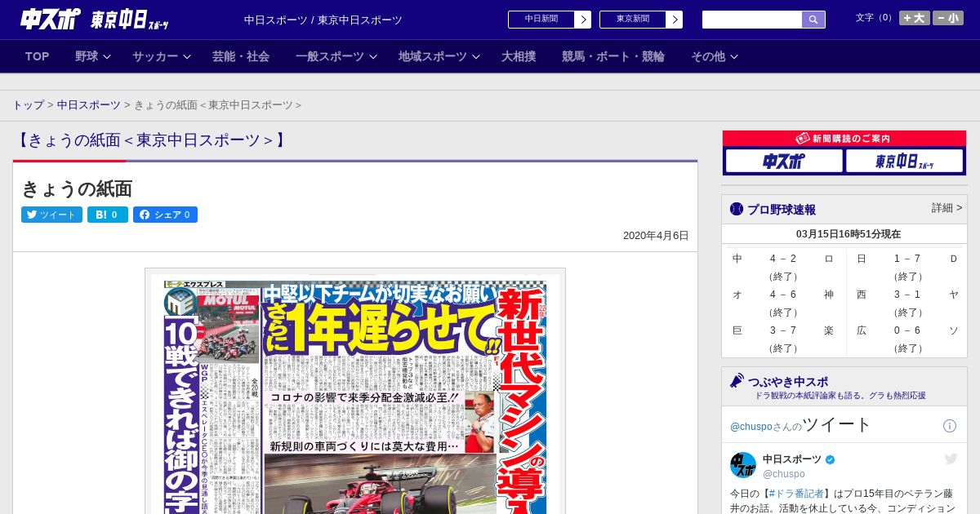Click the 0－6 score for 広 versus ソ
The image size is (980, 514).
pyautogui.click(x=907, y=330)
